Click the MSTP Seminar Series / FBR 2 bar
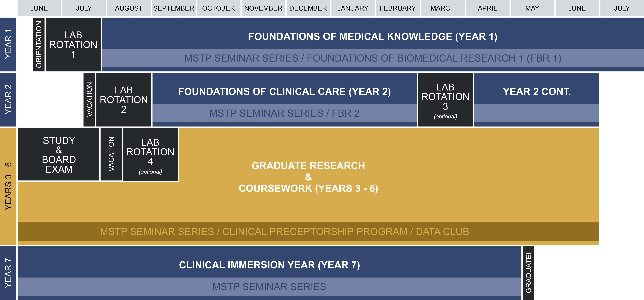This screenshot has width=644, height=300. point(284,113)
